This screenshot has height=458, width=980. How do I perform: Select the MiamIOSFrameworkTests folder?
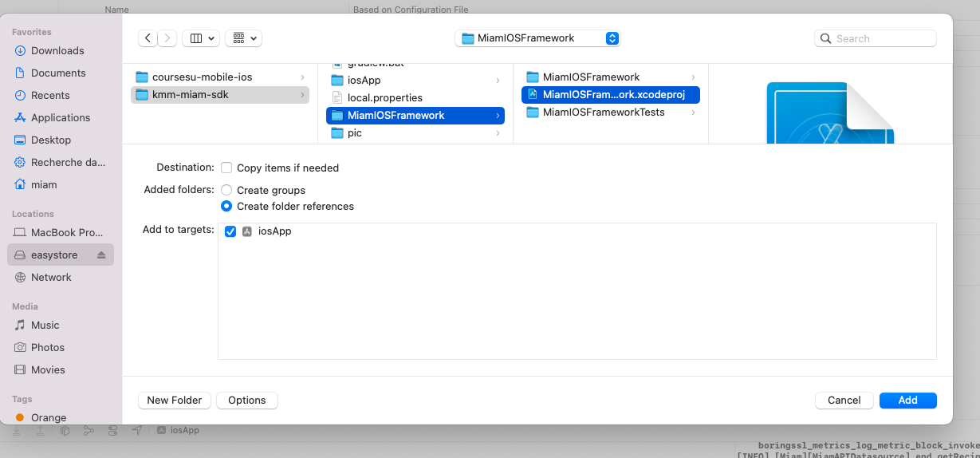603,113
